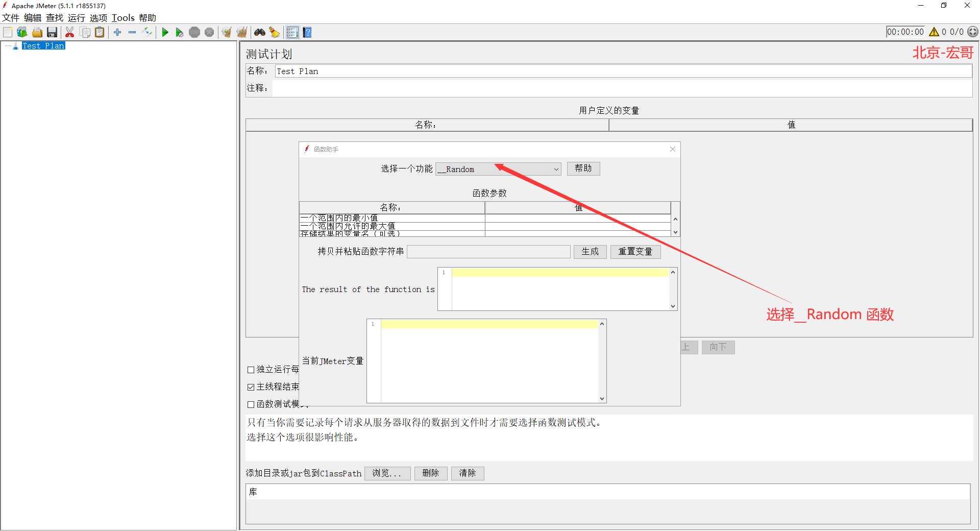Expand all nodes with plus icon
Image resolution: width=980 pixels, height=531 pixels.
click(117, 32)
